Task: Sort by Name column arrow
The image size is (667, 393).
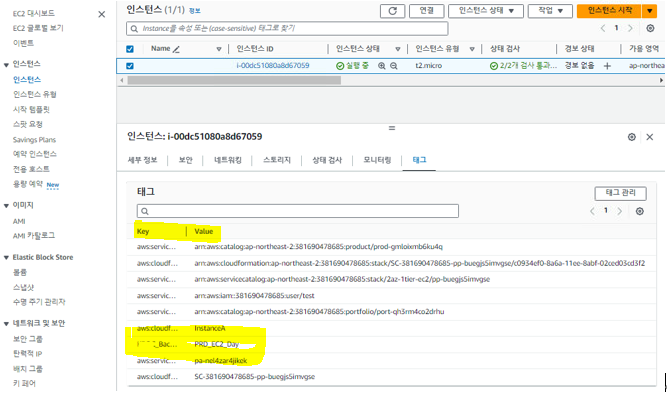Action: click(x=219, y=49)
